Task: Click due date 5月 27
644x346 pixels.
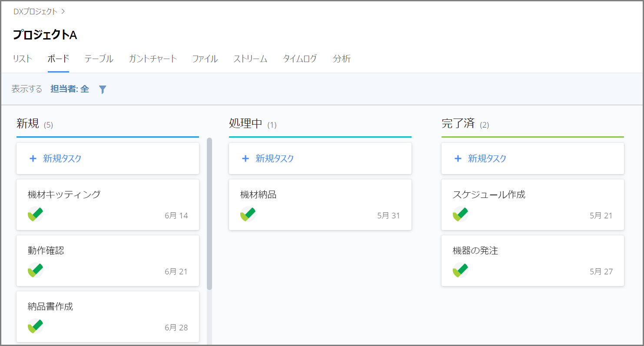Action: click(601, 272)
